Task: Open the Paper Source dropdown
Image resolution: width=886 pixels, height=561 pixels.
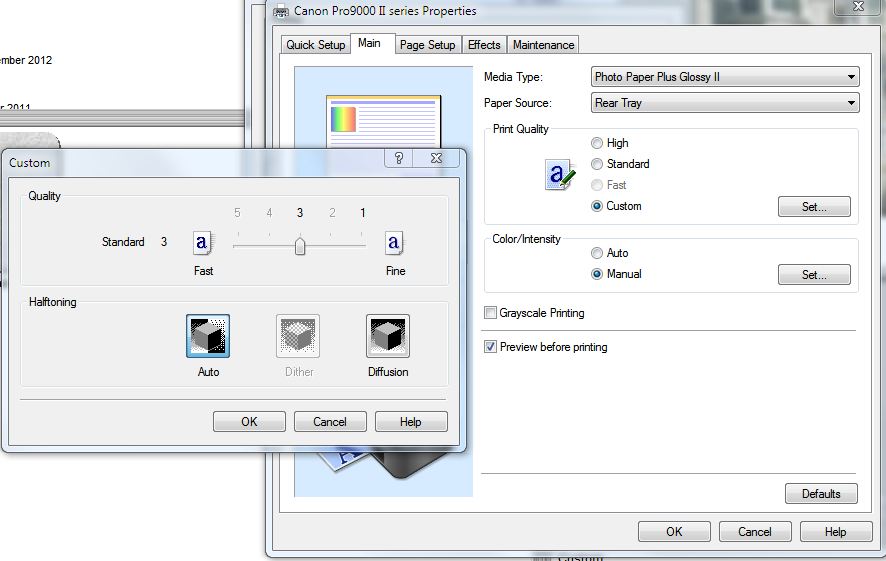Action: pos(725,103)
